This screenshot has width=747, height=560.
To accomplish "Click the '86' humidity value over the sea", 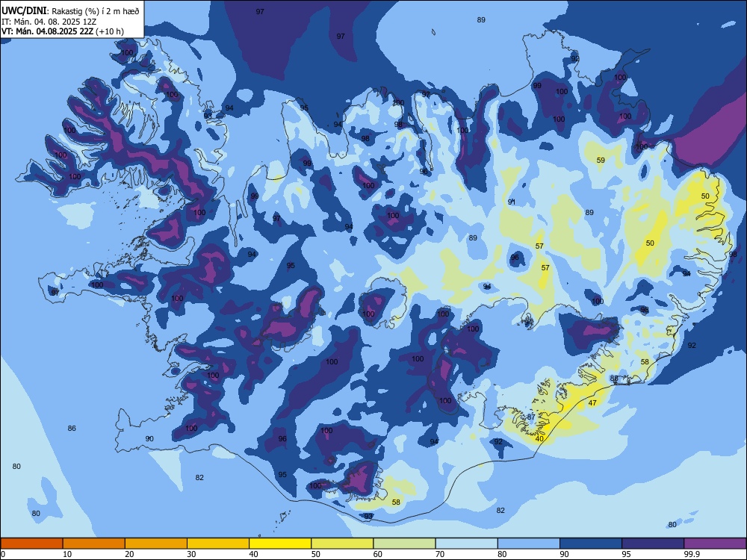I will [x=72, y=428].
